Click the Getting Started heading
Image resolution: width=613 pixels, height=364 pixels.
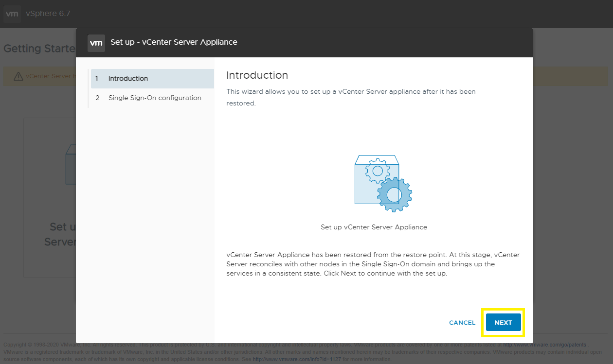(39, 49)
